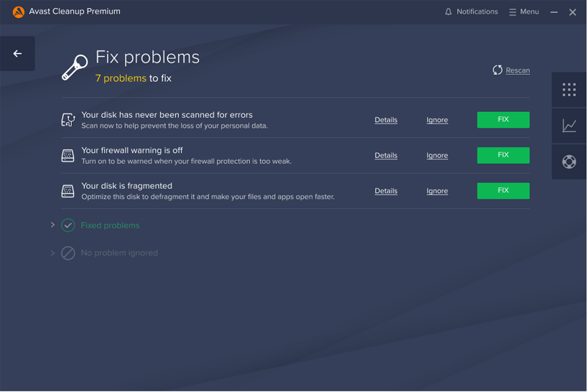Fix the firewall warning is off problem

pos(503,155)
